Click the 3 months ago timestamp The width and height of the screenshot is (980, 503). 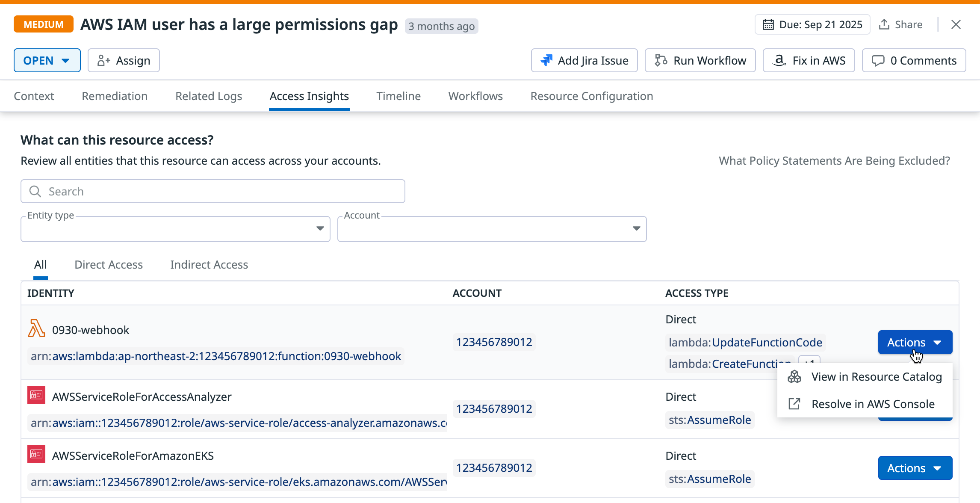(441, 26)
